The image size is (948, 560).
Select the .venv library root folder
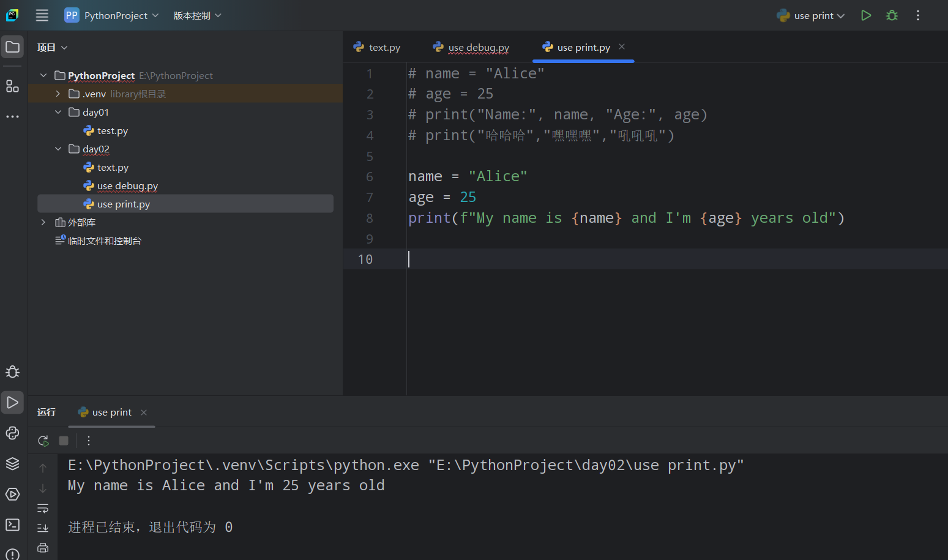(x=185, y=94)
